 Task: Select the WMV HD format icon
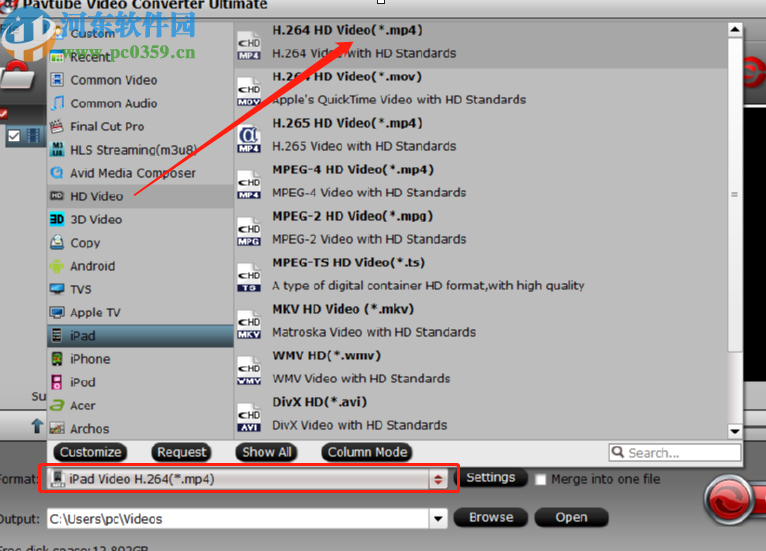[249, 370]
